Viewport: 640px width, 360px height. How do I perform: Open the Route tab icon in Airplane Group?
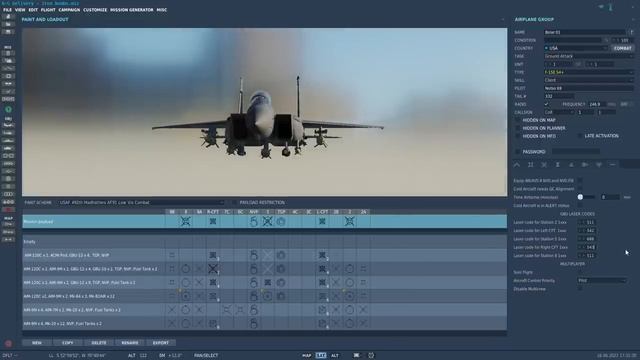tap(517, 164)
